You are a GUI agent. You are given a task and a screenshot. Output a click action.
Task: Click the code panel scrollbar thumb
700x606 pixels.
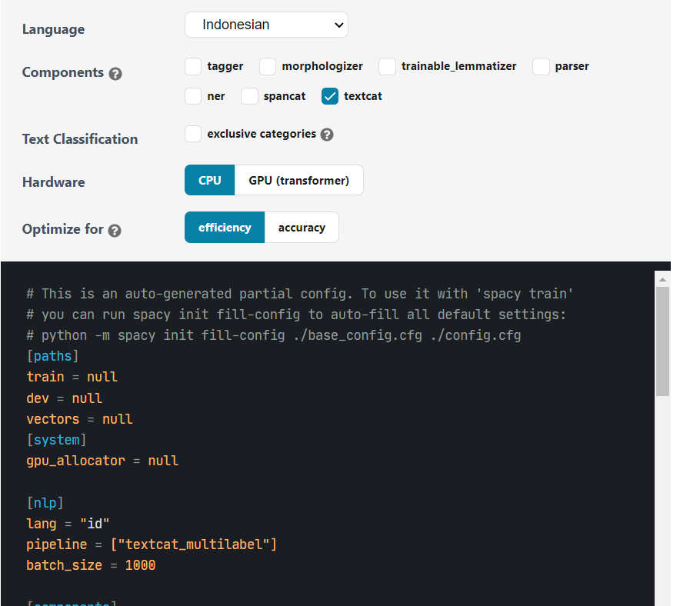(x=662, y=341)
